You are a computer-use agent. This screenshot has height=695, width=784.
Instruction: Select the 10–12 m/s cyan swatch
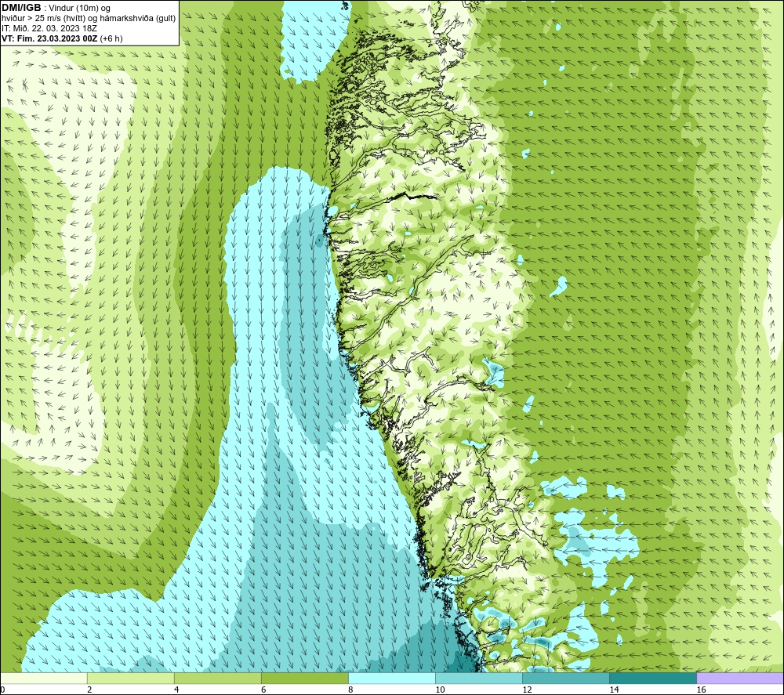[479, 679]
